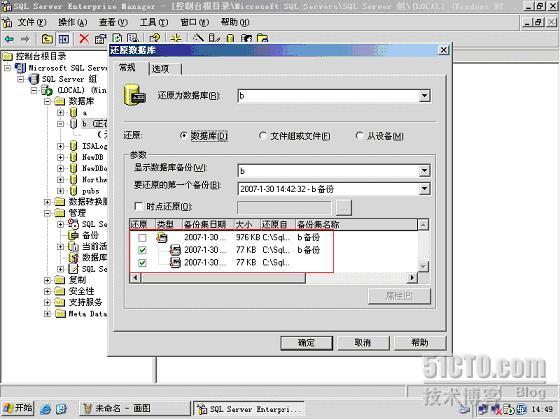
Task: Open the 查看 menu
Action: pyautogui.click(x=113, y=22)
